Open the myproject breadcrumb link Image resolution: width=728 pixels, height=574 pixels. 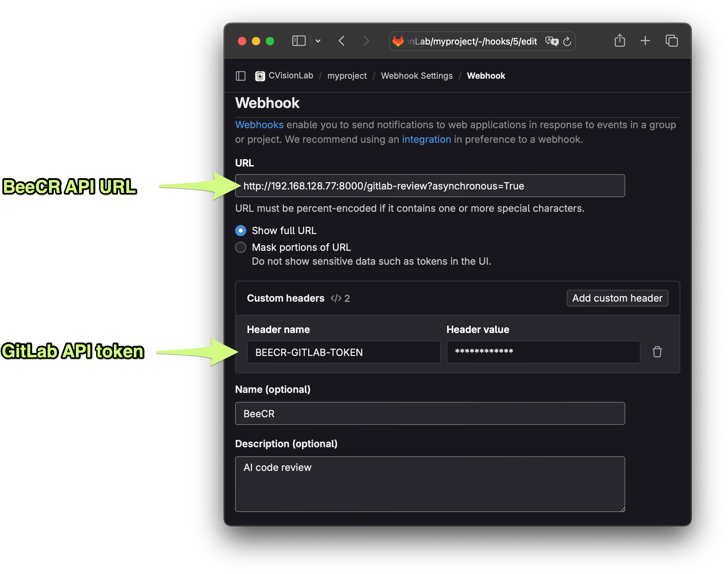(347, 76)
